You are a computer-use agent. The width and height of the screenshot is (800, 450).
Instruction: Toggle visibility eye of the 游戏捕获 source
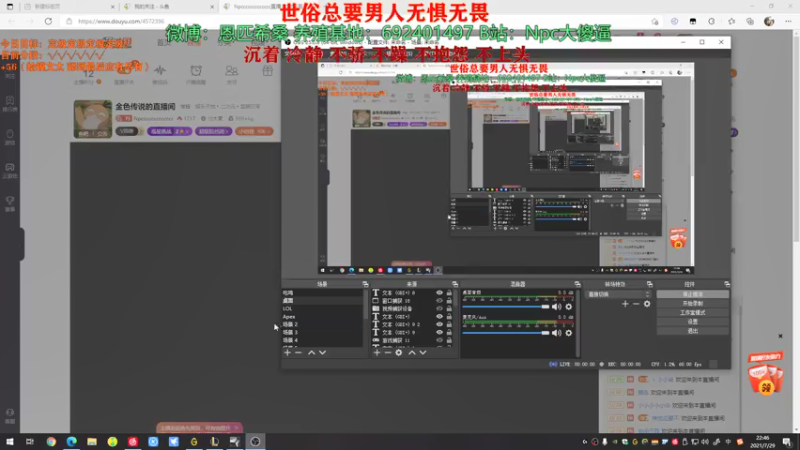point(439,340)
